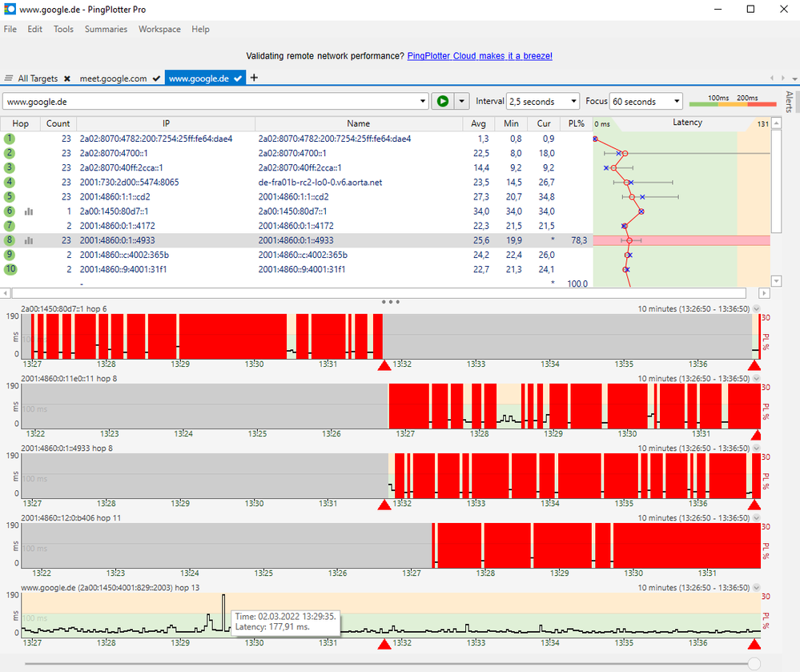Screen dimensions: 800x672
Task: Click 4933 hop 8 graph red marker near 13:32
Action: click(384, 505)
